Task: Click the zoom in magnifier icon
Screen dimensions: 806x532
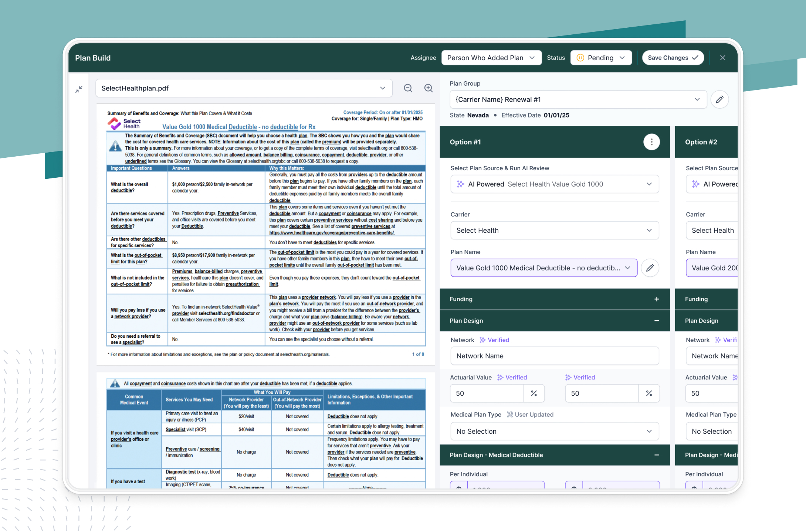Action: 428,88
